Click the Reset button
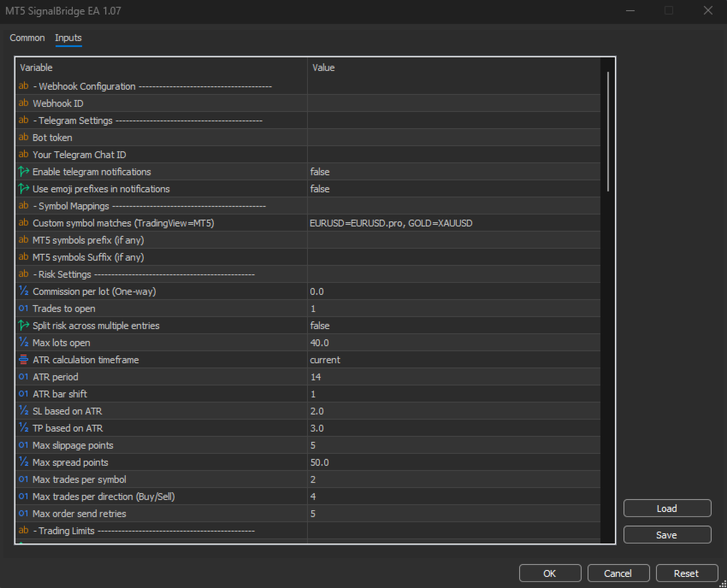727x588 pixels. coord(686,573)
